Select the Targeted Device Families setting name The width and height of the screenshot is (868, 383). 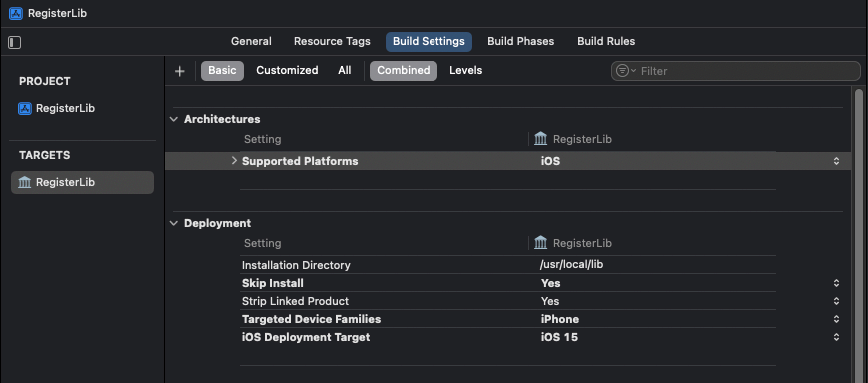311,319
